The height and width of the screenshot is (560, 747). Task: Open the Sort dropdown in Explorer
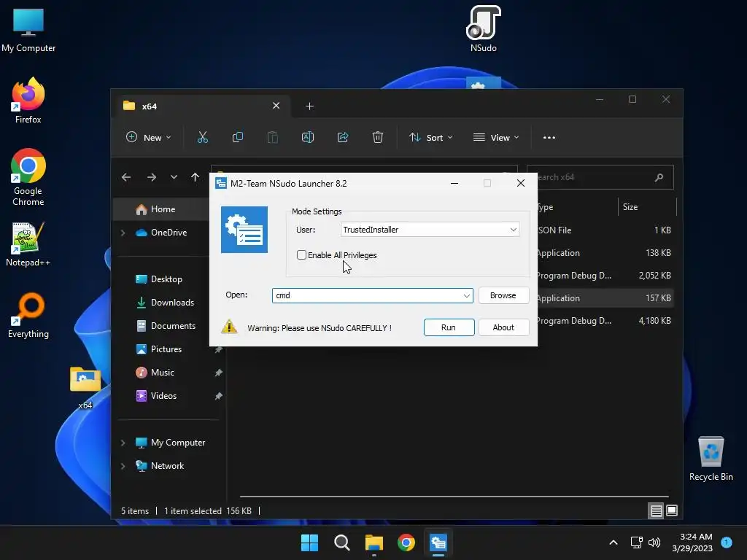[430, 138]
